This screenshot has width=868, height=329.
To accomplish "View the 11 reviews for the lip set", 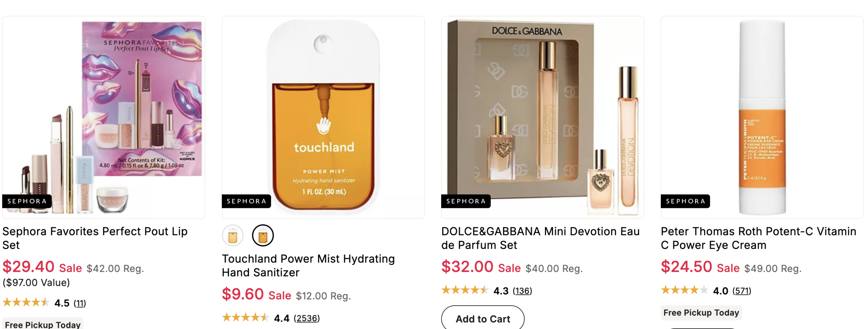I will tap(80, 303).
